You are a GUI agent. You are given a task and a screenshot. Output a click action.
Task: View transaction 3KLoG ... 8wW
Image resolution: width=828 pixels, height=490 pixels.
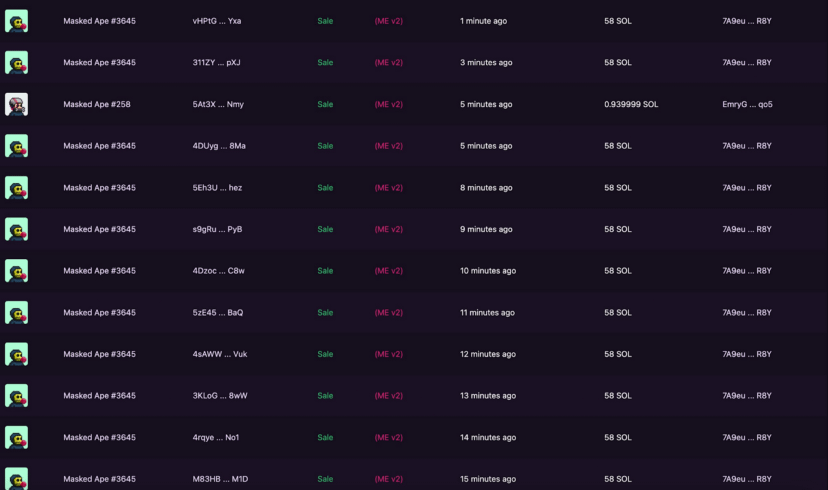pos(220,396)
